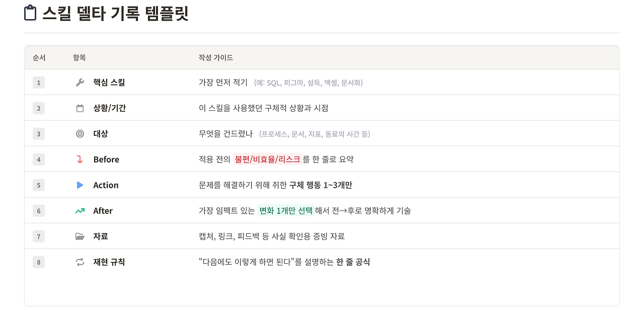Click the blue play Action icon

(x=80, y=185)
